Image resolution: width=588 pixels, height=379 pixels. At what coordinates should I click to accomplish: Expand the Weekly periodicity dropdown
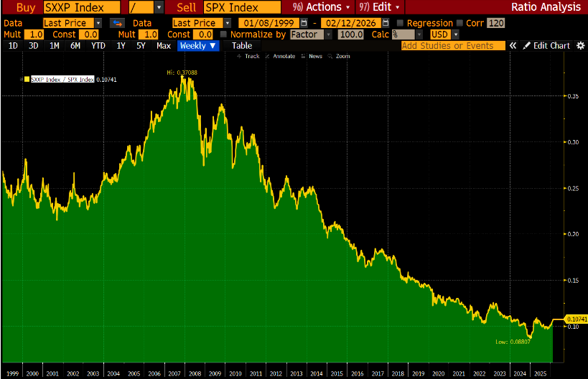(197, 45)
